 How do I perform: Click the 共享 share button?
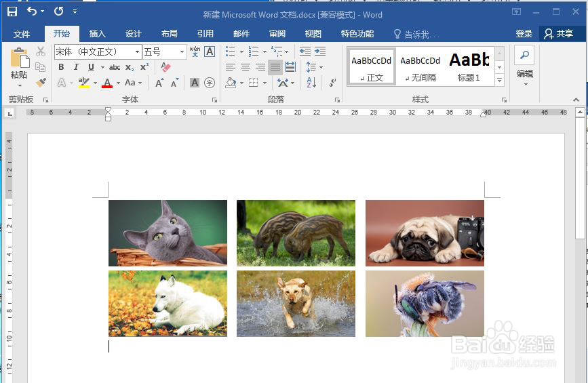[x=560, y=34]
